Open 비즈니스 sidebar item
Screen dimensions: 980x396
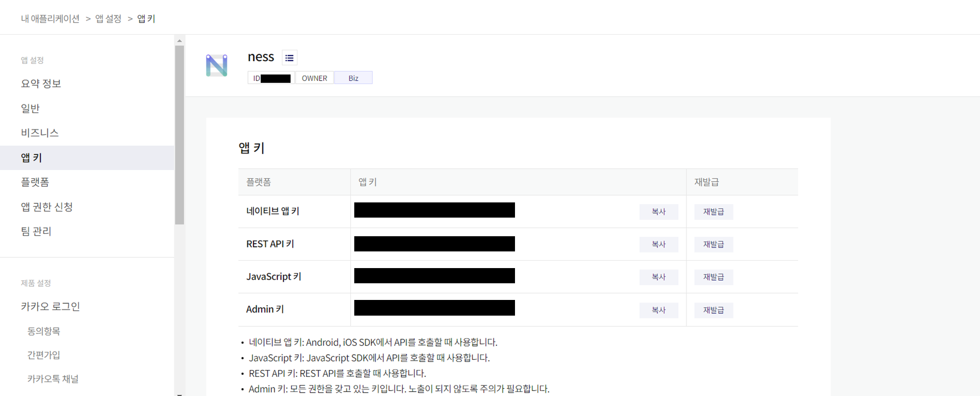(x=40, y=133)
